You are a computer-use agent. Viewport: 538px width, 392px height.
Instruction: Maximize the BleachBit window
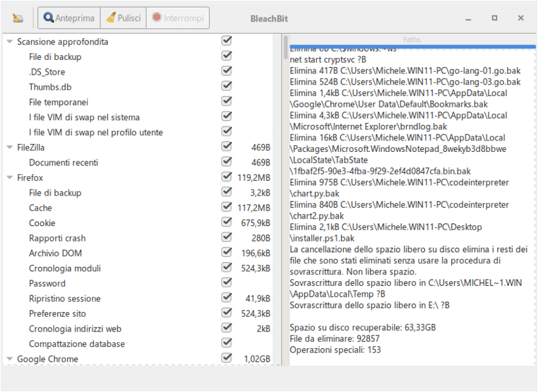click(x=494, y=18)
